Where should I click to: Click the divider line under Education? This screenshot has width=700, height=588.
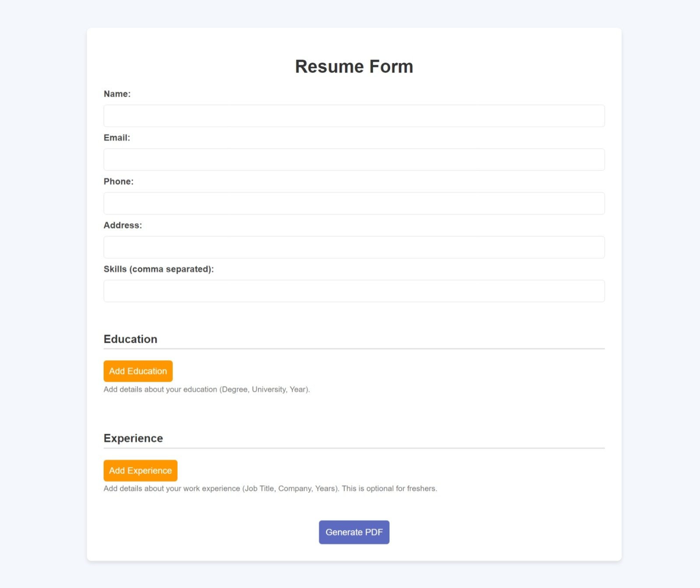(354, 349)
